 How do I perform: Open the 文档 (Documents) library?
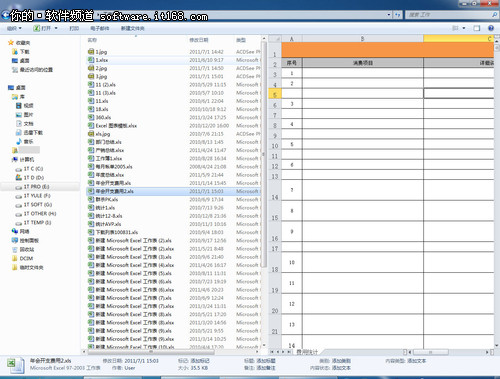(25, 124)
